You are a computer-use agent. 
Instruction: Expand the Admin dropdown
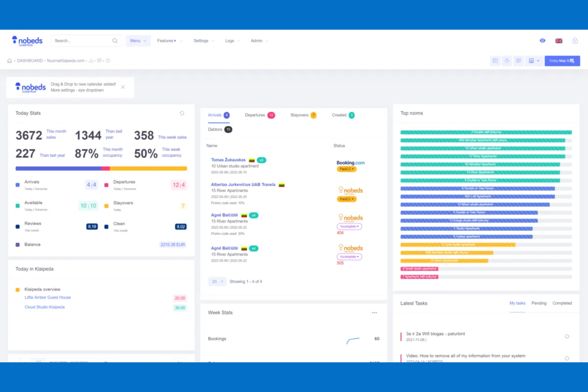[259, 41]
